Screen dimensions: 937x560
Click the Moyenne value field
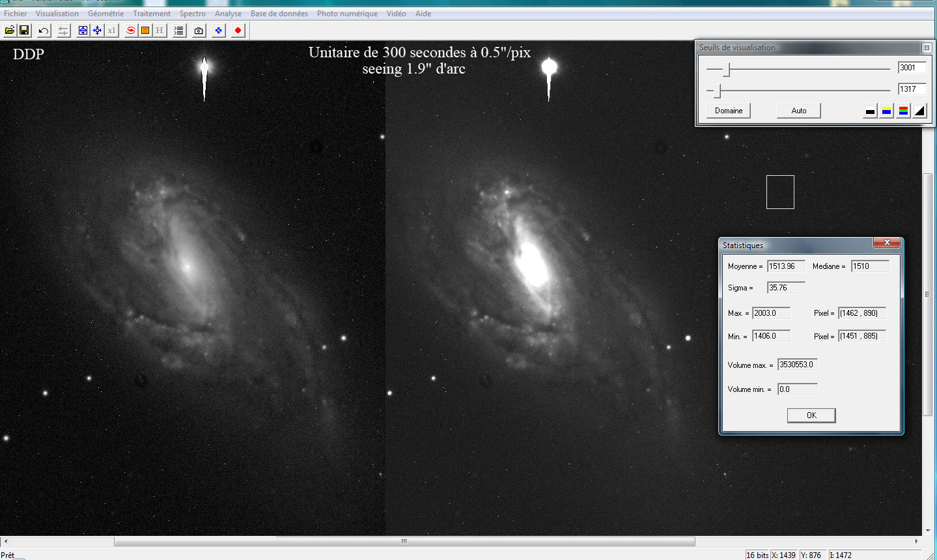tap(786, 266)
